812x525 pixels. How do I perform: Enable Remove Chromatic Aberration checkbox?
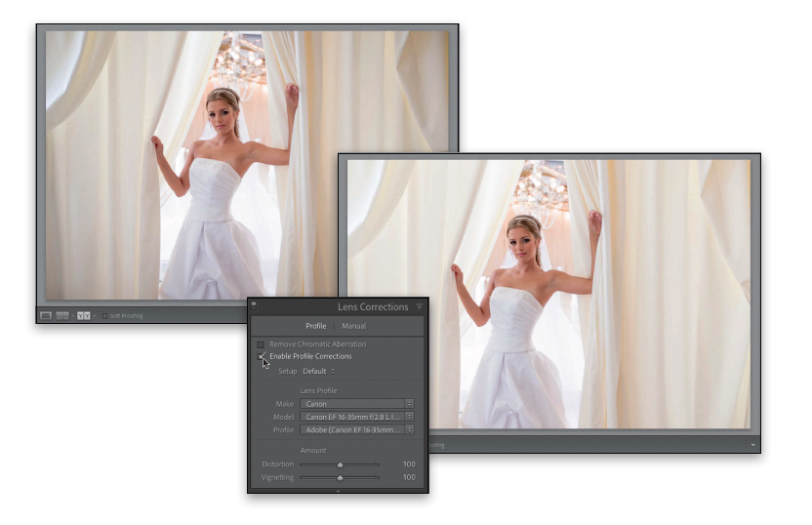[x=260, y=344]
